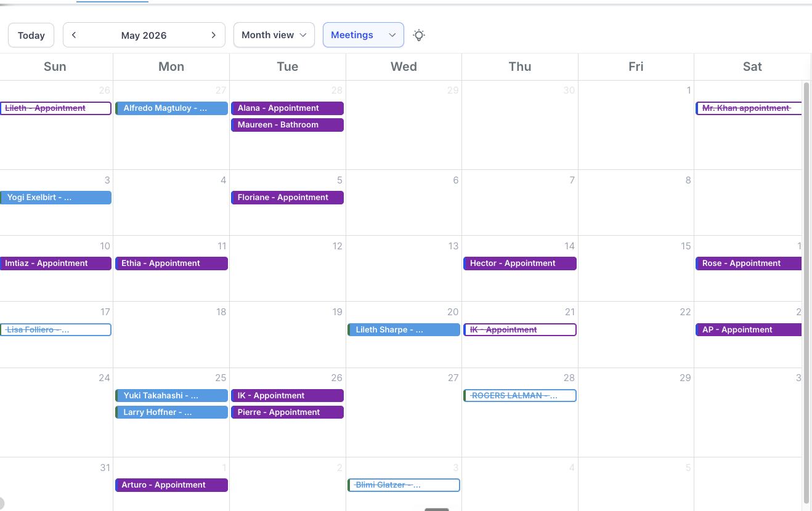This screenshot has width=812, height=511.
Task: Select day 18 date number
Action: [x=221, y=312]
